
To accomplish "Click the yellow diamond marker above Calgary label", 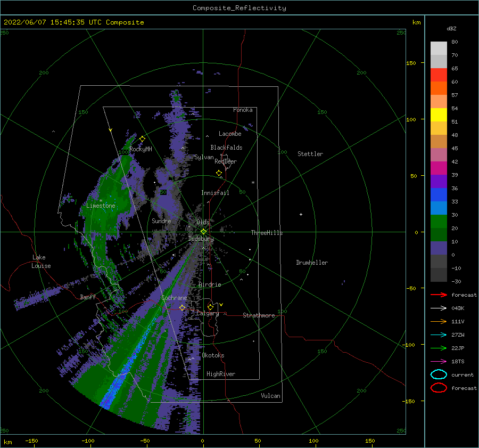I will click(x=210, y=307).
